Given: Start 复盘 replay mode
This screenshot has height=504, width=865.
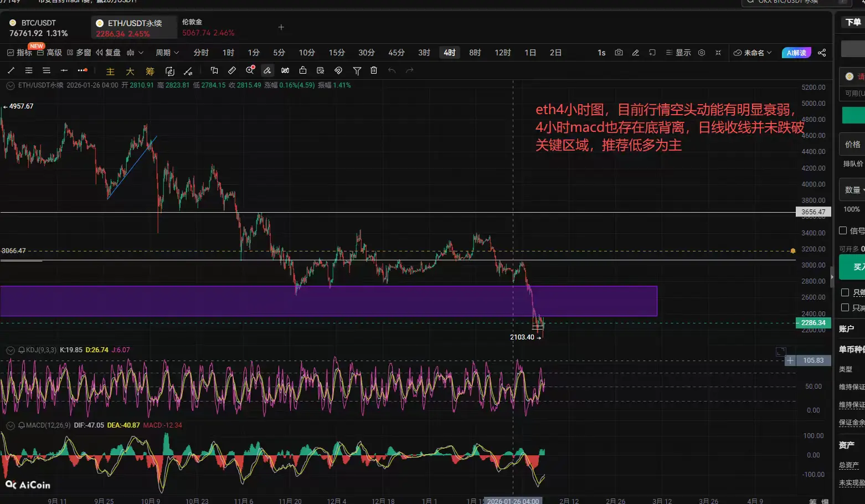Looking at the screenshot, I should pos(108,53).
